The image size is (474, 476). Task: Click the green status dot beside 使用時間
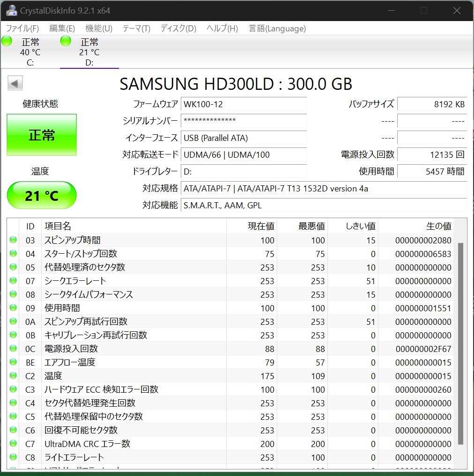[x=13, y=308]
